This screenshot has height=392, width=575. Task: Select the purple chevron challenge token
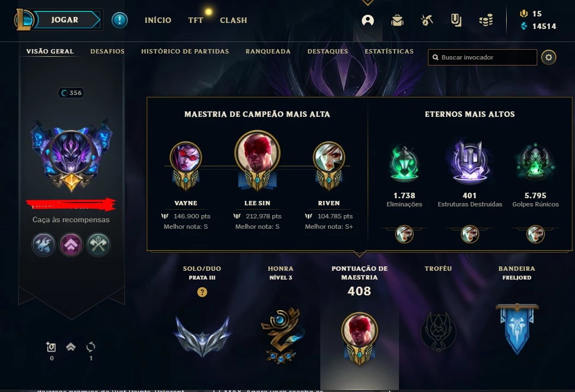pyautogui.click(x=71, y=245)
